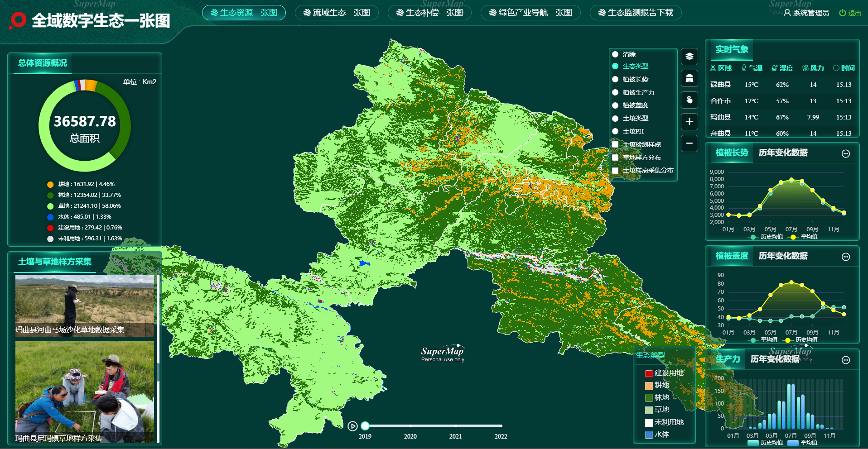Click the 2021 mark on the year slider
Screen dimensions: 868x449
(456, 426)
